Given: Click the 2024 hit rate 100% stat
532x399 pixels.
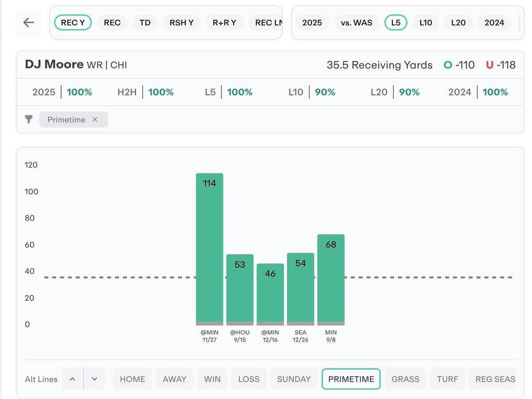Looking at the screenshot, I should click(x=478, y=92).
